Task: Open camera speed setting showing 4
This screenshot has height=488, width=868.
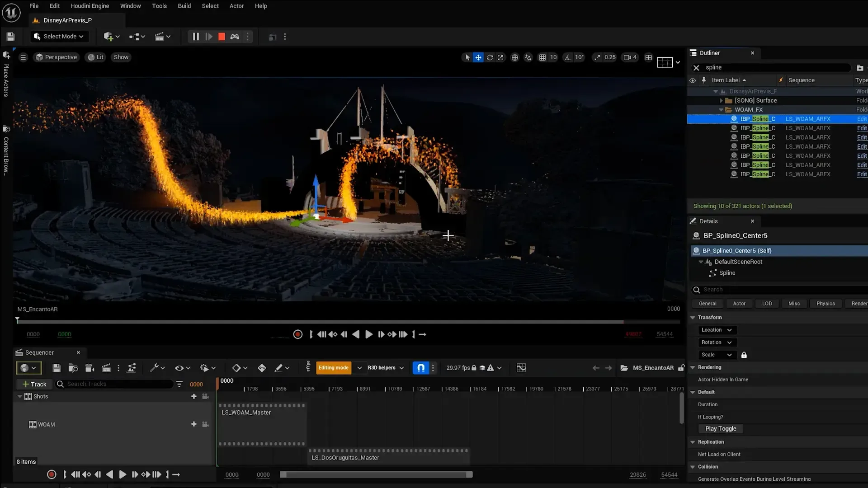Action: (x=630, y=57)
